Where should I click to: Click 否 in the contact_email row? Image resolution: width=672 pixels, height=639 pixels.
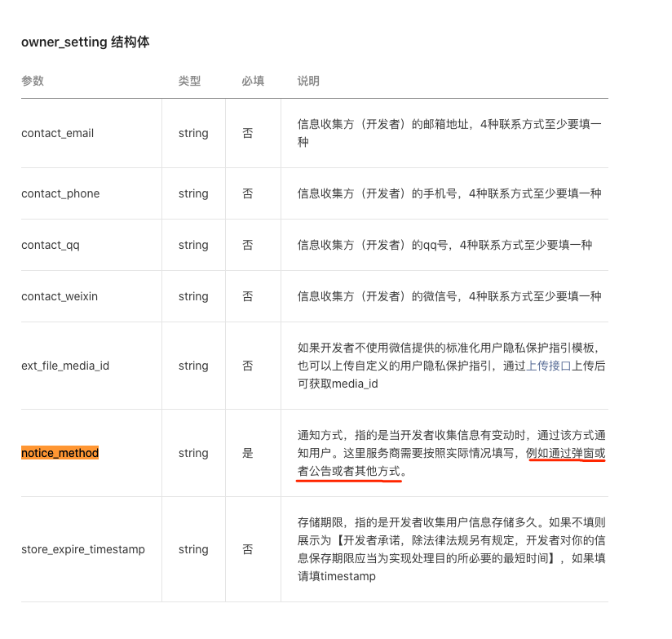pos(248,133)
